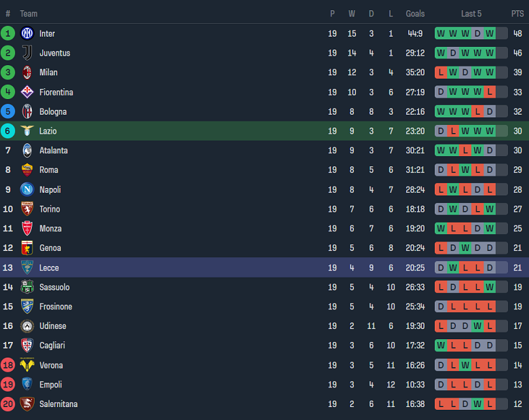529x420 pixels.
Task: Click the Goals column header
Action: (415, 14)
